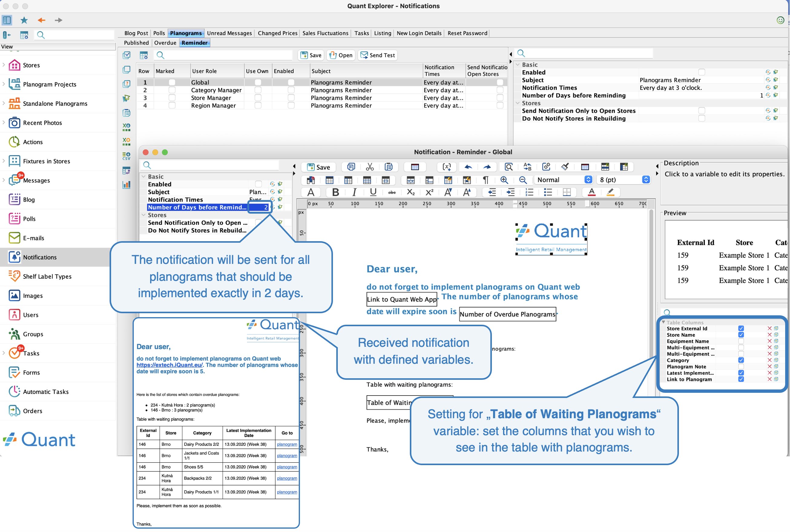Toggle the left sidebar panel icon
The image size is (790, 532).
coord(7,20)
